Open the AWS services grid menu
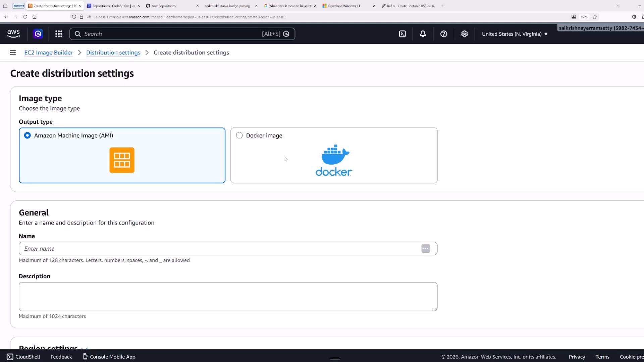This screenshot has width=644, height=362. tap(59, 34)
